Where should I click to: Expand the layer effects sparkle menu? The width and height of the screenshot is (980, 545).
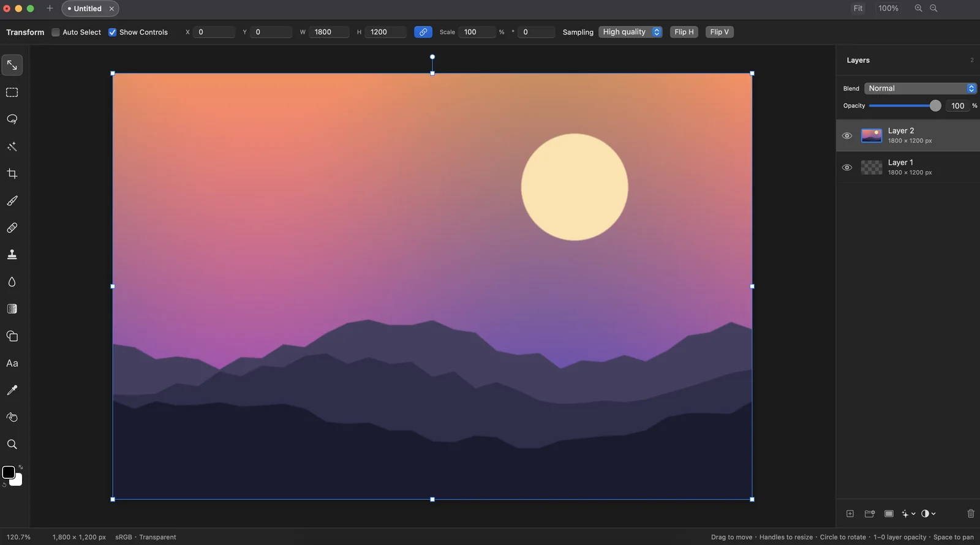point(908,514)
